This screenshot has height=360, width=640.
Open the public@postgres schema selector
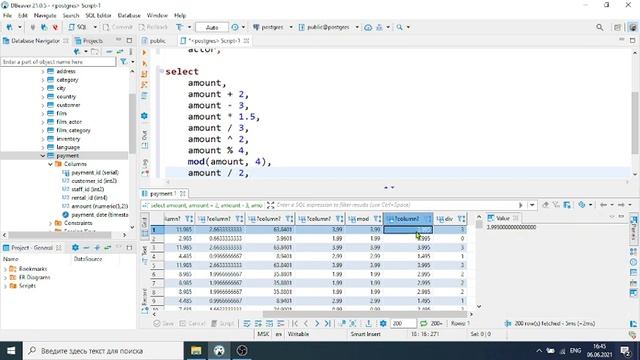(x=329, y=27)
